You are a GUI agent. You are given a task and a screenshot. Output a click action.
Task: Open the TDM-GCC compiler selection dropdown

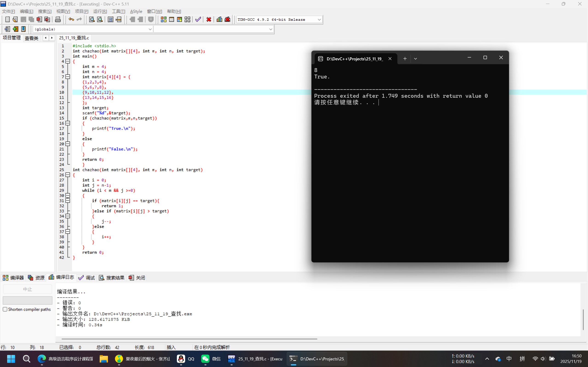coord(319,20)
